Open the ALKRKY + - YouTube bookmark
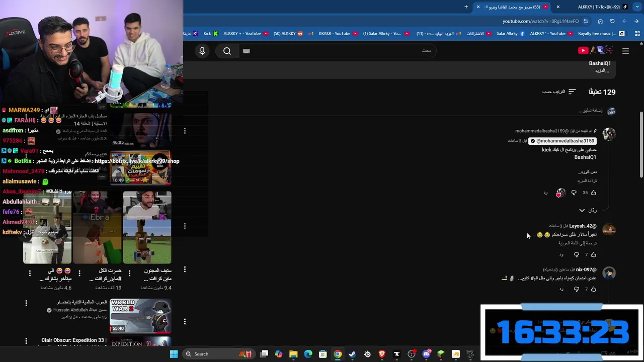Image resolution: width=644 pixels, height=362 pixels. click(246, 34)
